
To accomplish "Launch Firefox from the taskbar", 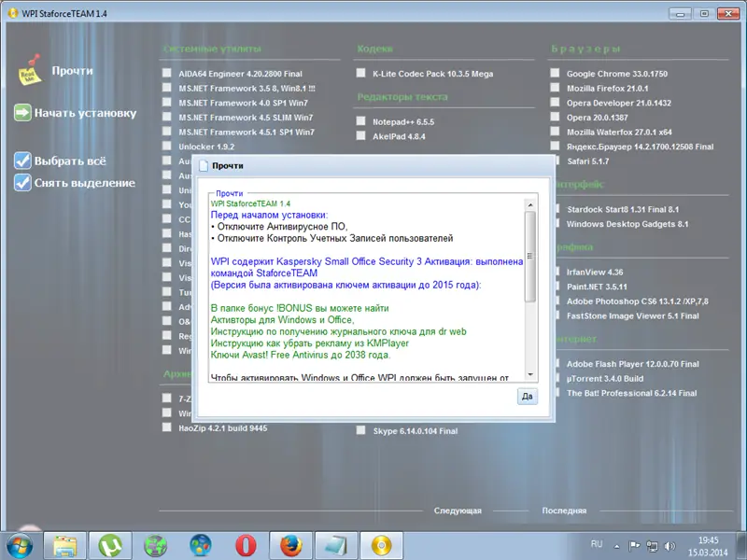I will 291,546.
